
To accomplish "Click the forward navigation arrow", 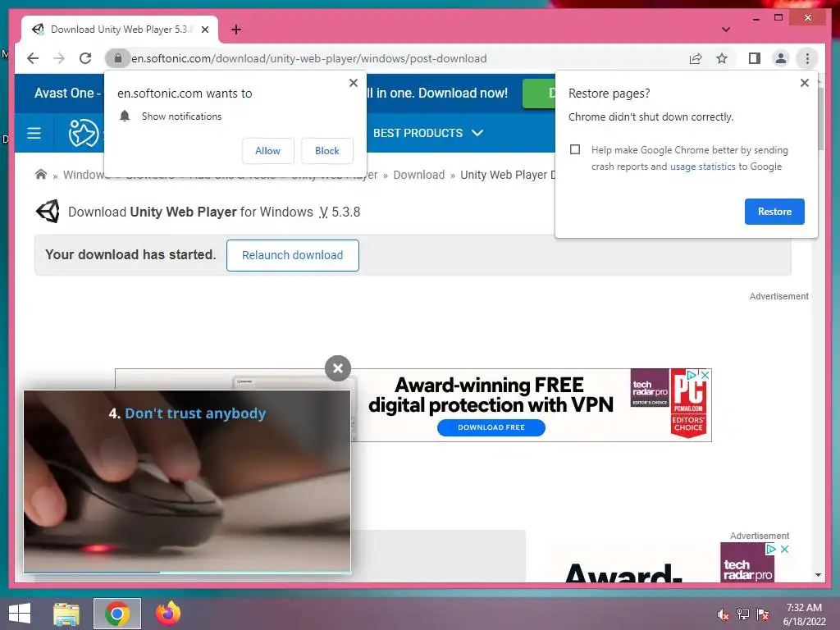I will pos(59,58).
